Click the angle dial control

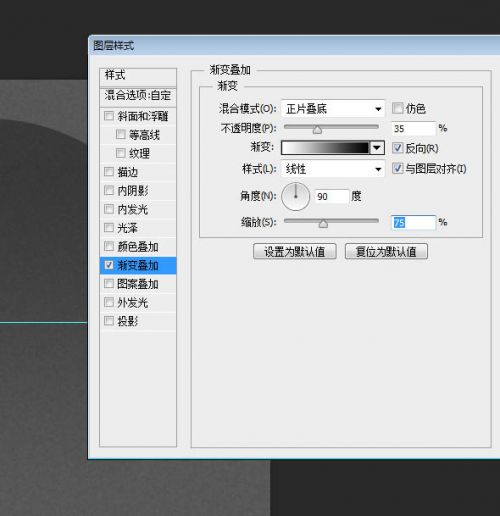coord(296,196)
